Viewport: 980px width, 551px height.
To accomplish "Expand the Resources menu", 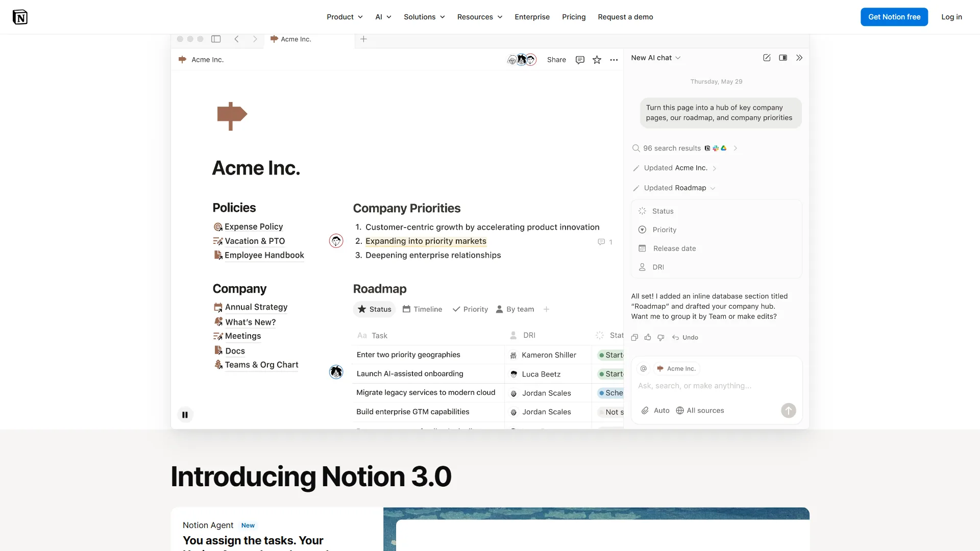I will [x=480, y=17].
